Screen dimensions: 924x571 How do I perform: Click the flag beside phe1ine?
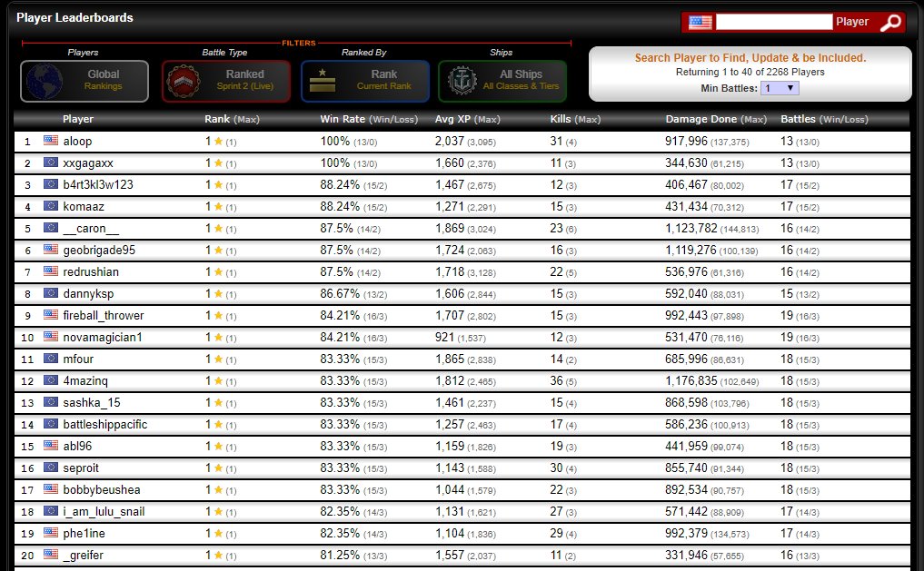pos(51,533)
